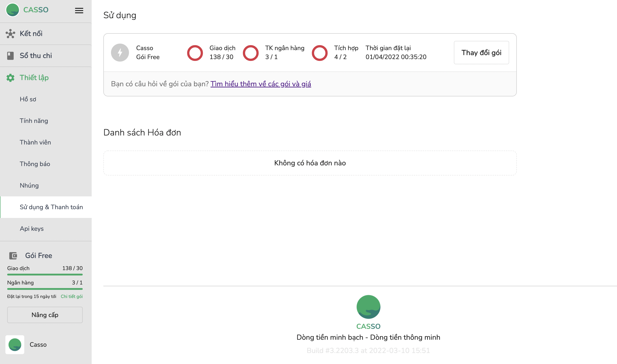Click the Kết nối network icon
Image resolution: width=617 pixels, height=364 pixels.
10,34
